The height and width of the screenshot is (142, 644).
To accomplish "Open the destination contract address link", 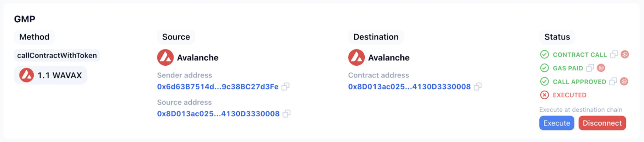I will point(409,87).
